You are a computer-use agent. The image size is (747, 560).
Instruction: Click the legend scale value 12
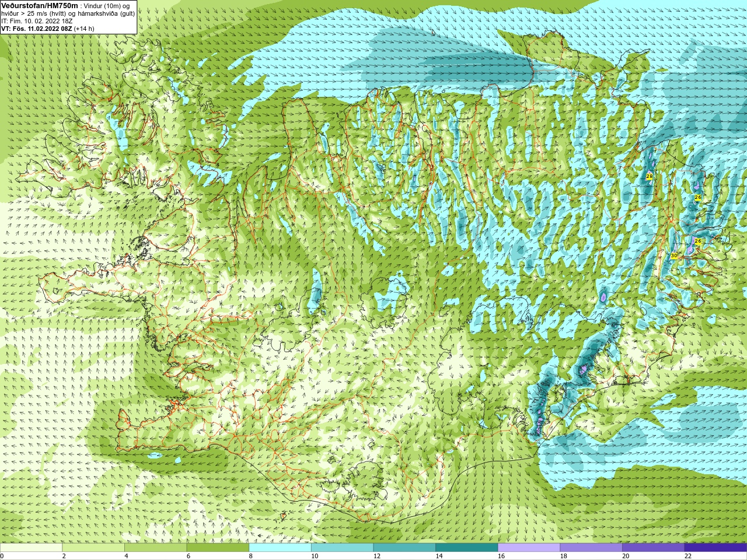click(x=377, y=556)
